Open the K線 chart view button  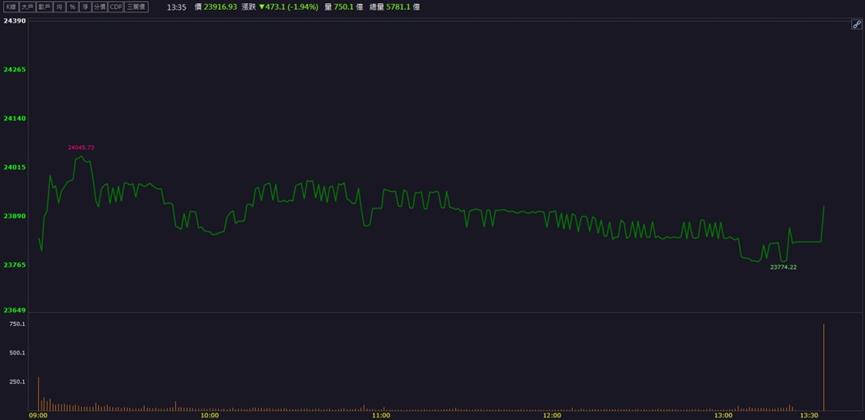(12, 7)
